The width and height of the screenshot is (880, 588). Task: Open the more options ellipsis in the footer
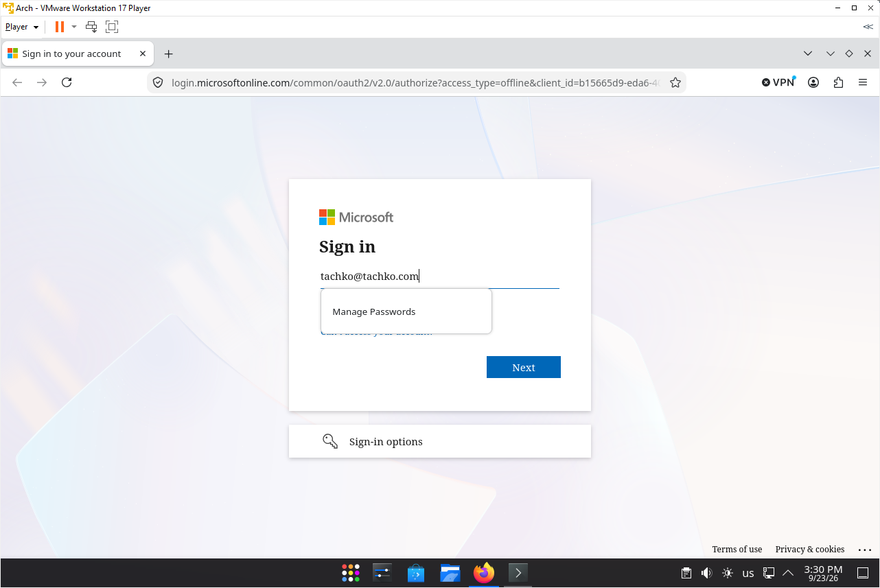pos(865,550)
